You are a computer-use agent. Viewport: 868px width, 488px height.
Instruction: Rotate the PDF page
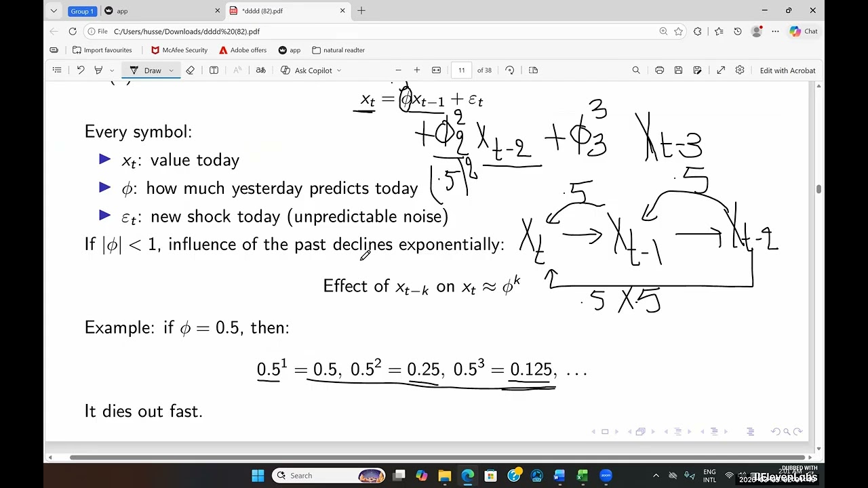[x=510, y=70]
